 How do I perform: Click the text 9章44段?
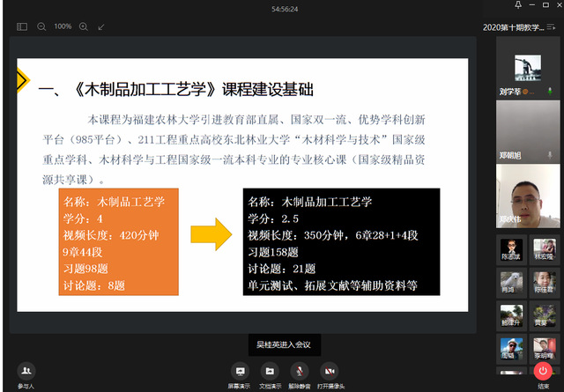point(83,252)
